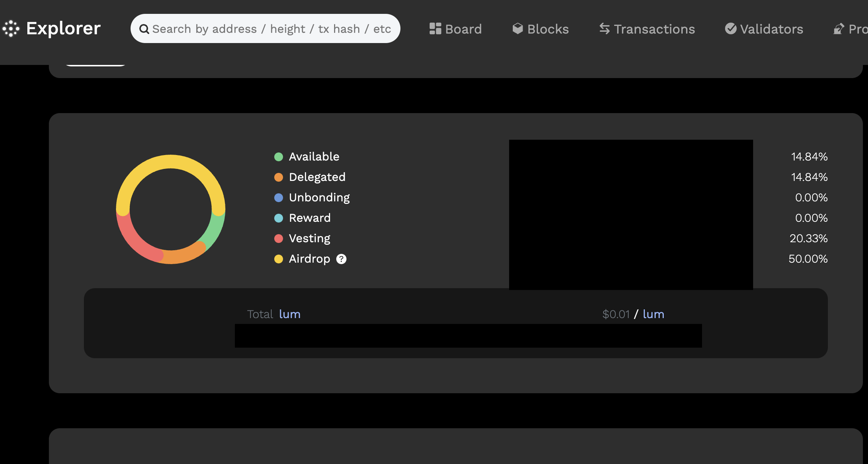868x464 pixels.
Task: Click the Validators checkmark icon
Action: (x=731, y=28)
